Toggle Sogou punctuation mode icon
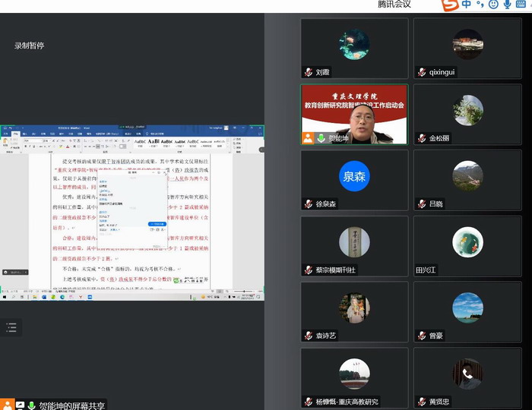 pos(480,4)
